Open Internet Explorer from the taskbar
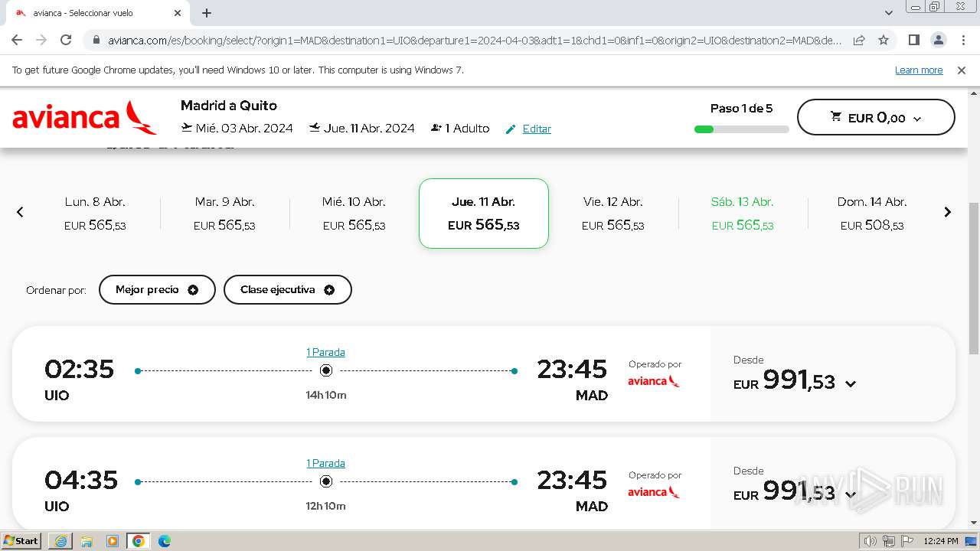This screenshot has width=980, height=551. click(60, 541)
